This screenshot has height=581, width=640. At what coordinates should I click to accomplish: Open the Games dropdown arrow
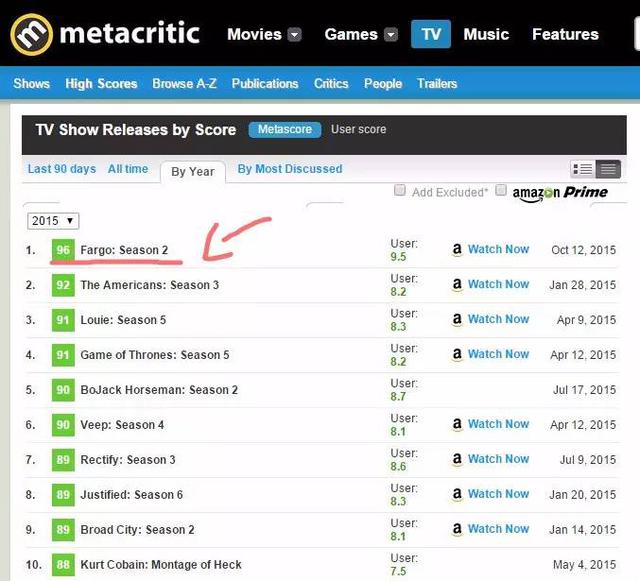(391, 35)
